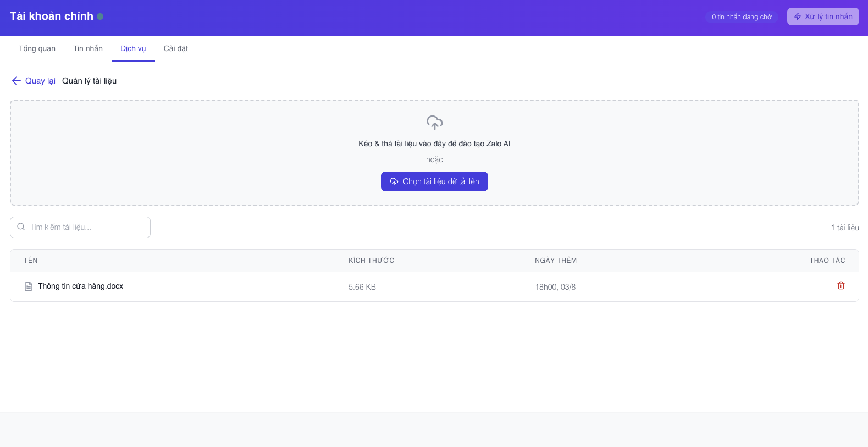Click the back arrow icon beside Quay lại
Screen dimensions: 868x447
[16, 81]
